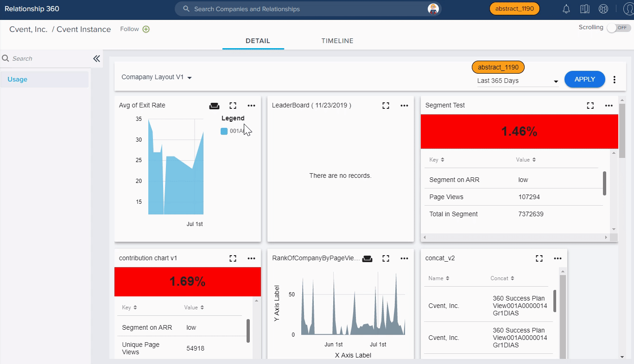Image resolution: width=634 pixels, height=364 pixels.
Task: Maximize the LeaderBoard widget to fullscreen
Action: pos(386,106)
